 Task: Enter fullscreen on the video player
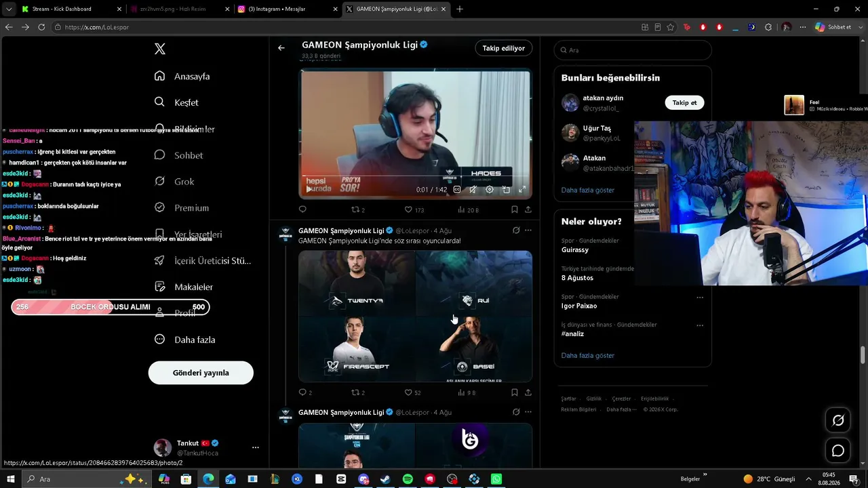[x=522, y=190]
